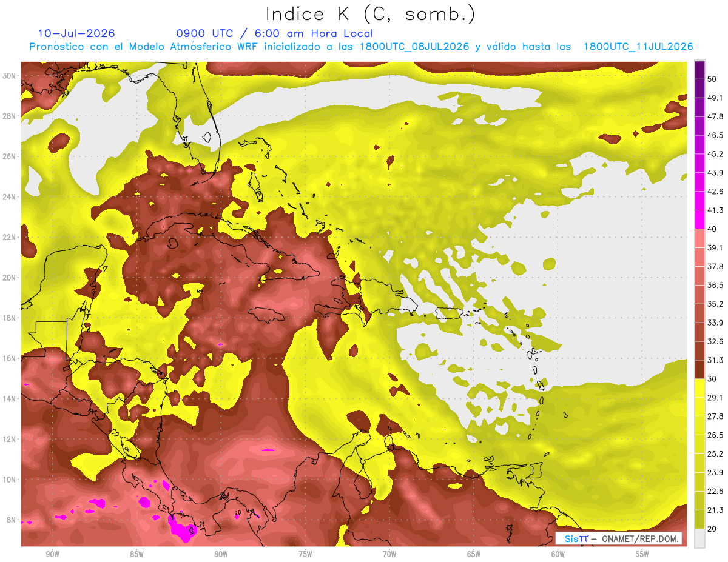Viewport: 728px width, 562px height.
Task: Click the legend value "41.3"
Action: tap(715, 210)
